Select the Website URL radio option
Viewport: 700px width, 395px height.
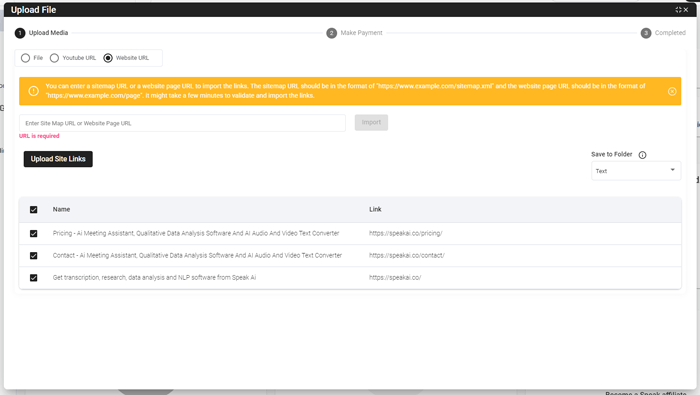click(108, 58)
